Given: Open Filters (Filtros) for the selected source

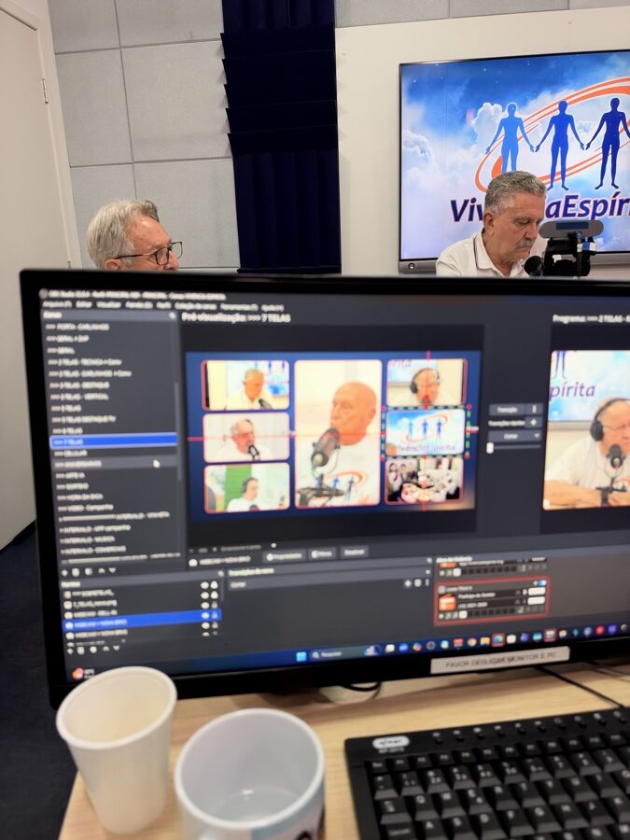Looking at the screenshot, I should pos(323,553).
